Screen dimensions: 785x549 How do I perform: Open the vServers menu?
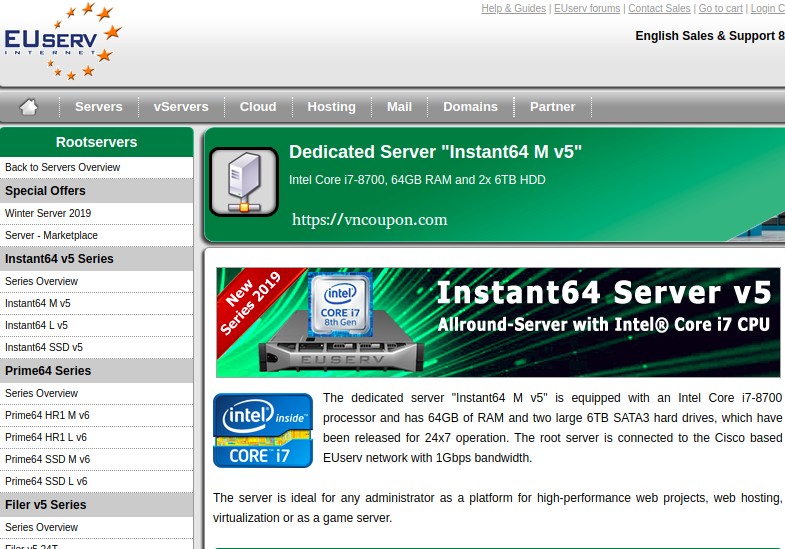pyautogui.click(x=181, y=107)
